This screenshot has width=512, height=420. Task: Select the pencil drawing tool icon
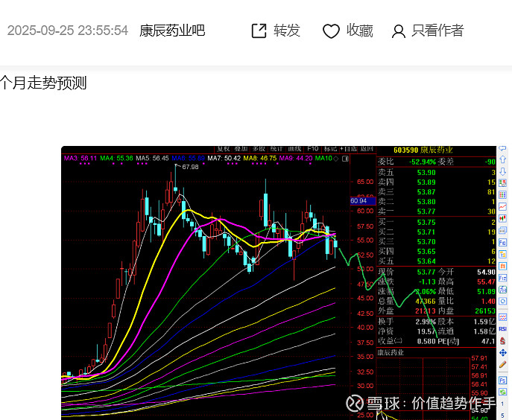pyautogui.click(x=502, y=365)
